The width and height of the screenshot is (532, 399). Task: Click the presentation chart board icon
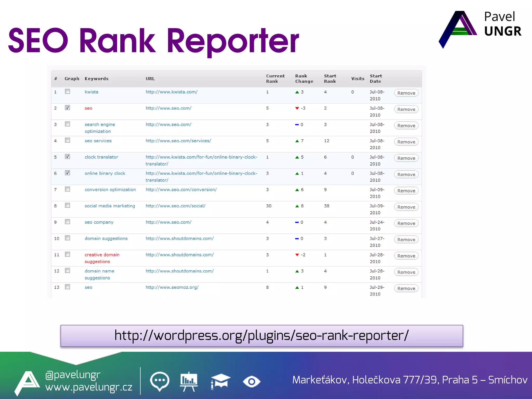pos(189,381)
